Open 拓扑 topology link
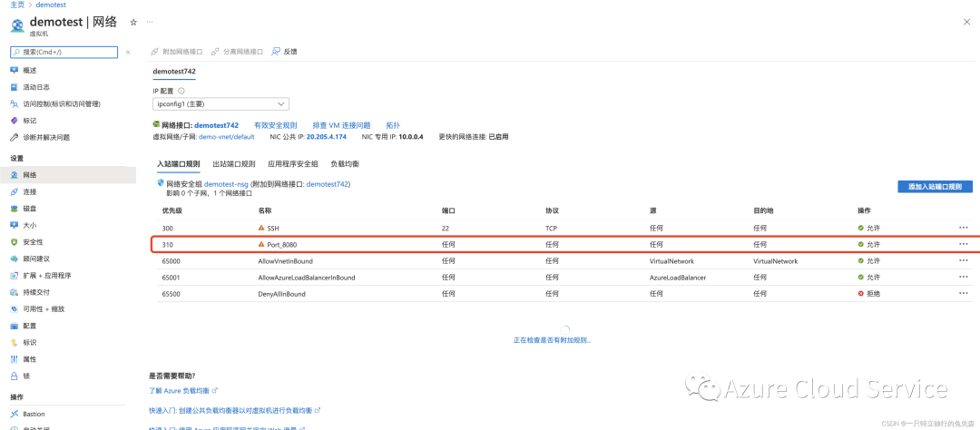This screenshot has height=430, width=980. click(393, 125)
